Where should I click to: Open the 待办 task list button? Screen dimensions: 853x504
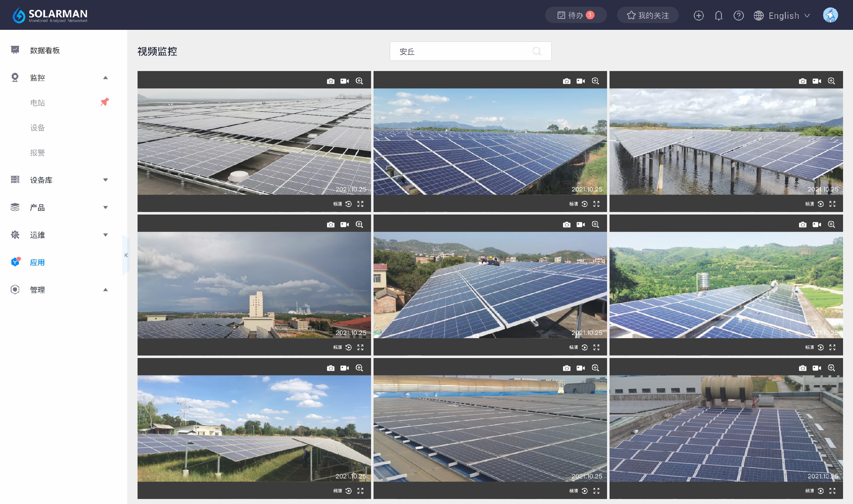click(x=576, y=15)
